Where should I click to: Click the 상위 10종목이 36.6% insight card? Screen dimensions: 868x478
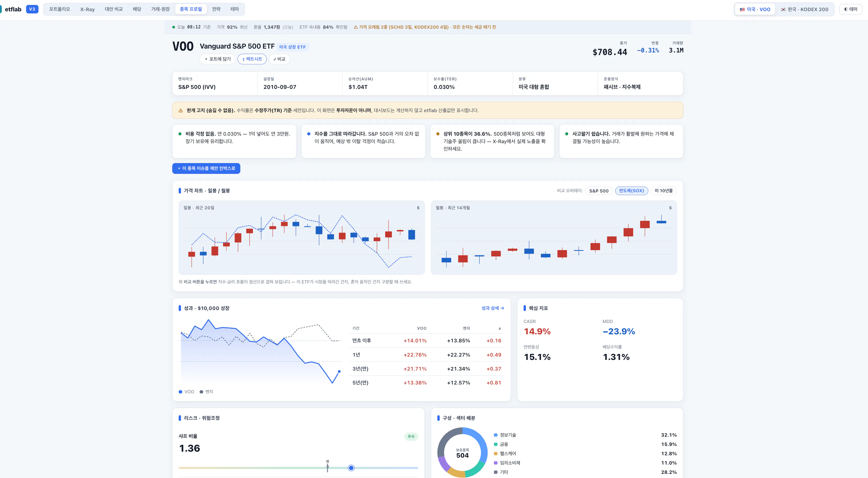(x=492, y=141)
